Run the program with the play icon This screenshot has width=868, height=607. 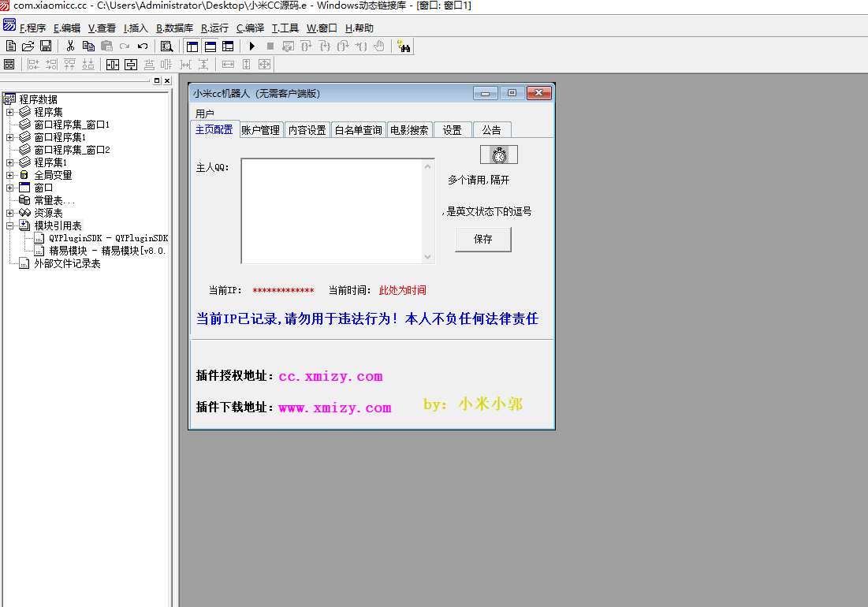252,47
